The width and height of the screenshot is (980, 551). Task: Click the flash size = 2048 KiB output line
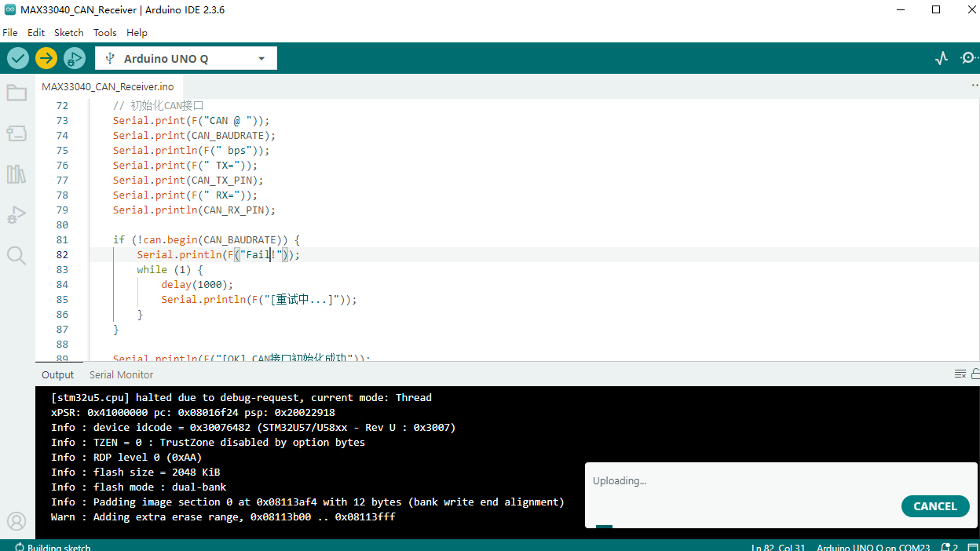click(135, 473)
